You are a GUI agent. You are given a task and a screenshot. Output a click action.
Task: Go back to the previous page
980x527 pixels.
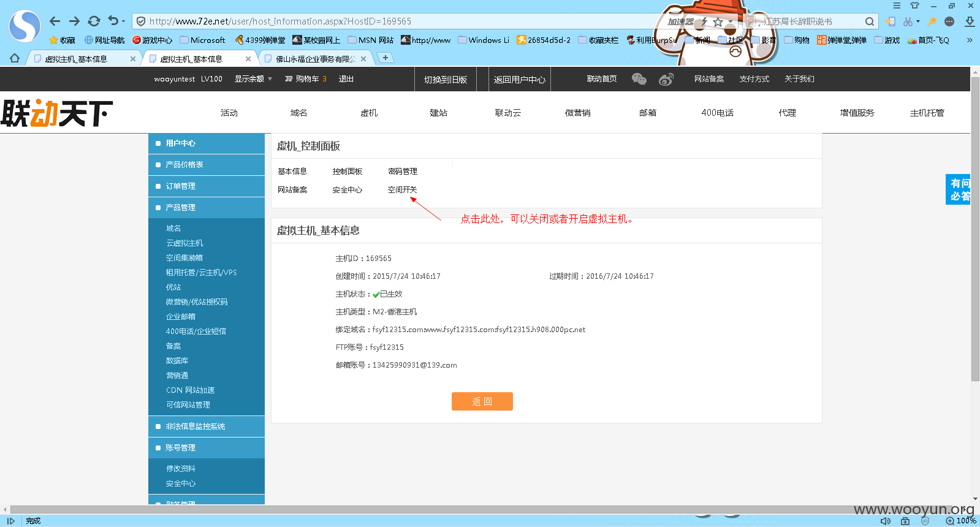(55, 21)
